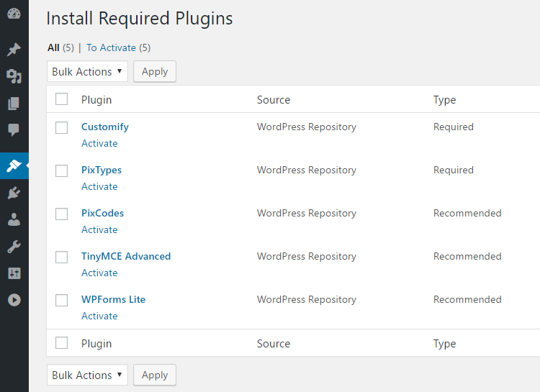The height and width of the screenshot is (392, 540).
Task: Open Settings sliders icon in sidebar
Action: [x=14, y=273]
